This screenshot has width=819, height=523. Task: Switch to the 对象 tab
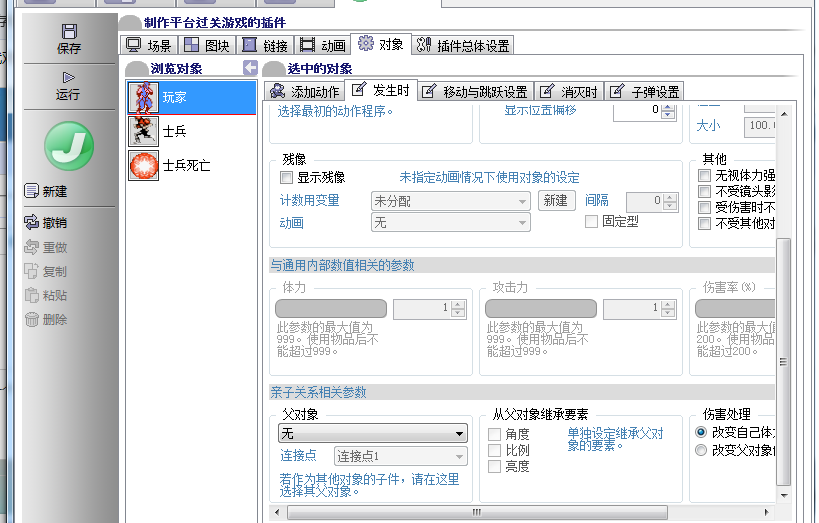tap(381, 44)
